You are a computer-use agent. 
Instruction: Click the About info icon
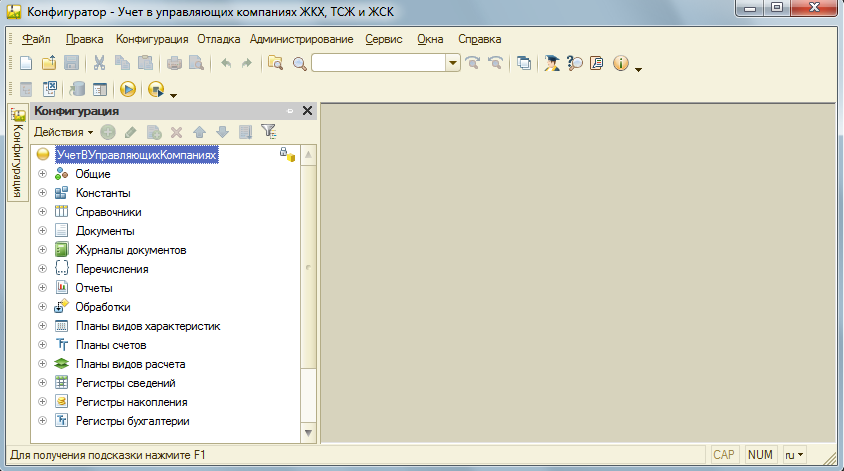(620, 63)
